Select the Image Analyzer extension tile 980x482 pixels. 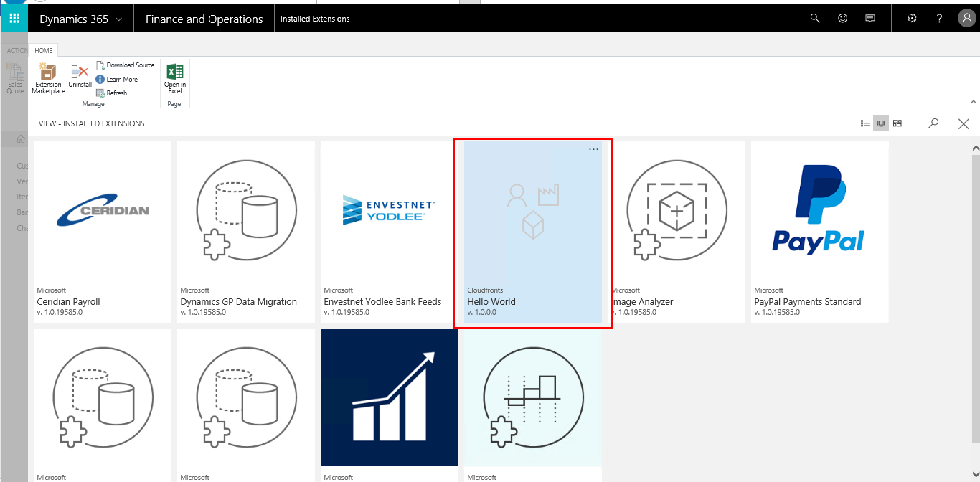pyautogui.click(x=677, y=232)
